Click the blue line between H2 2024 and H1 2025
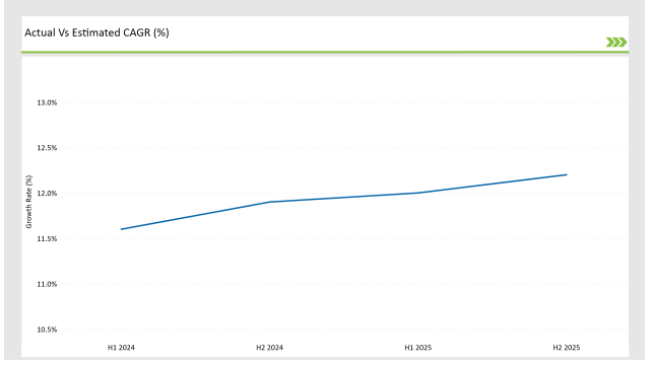This screenshot has width=650, height=365. pos(344,197)
